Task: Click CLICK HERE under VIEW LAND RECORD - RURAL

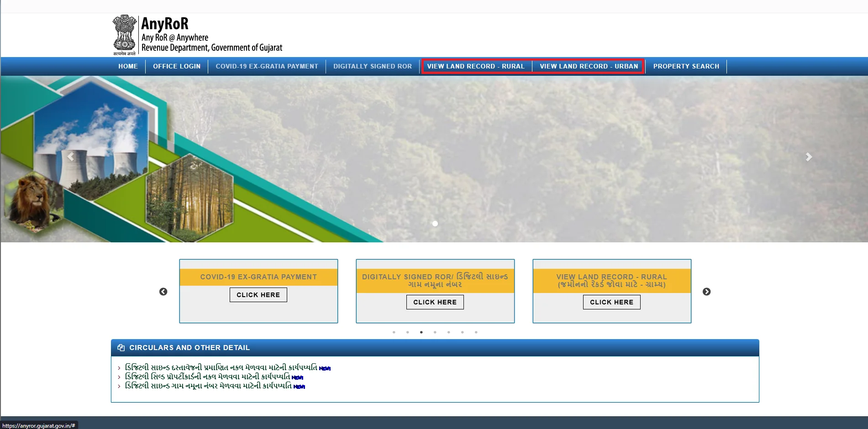Action: [x=611, y=302]
